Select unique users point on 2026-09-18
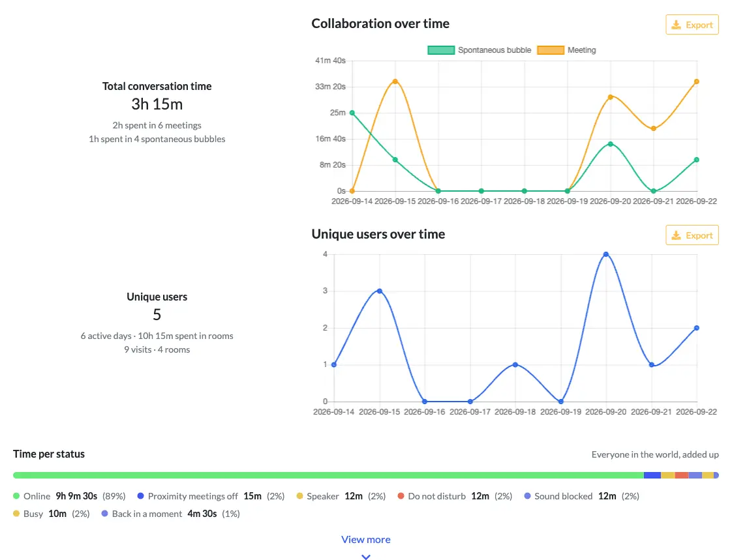 point(515,364)
